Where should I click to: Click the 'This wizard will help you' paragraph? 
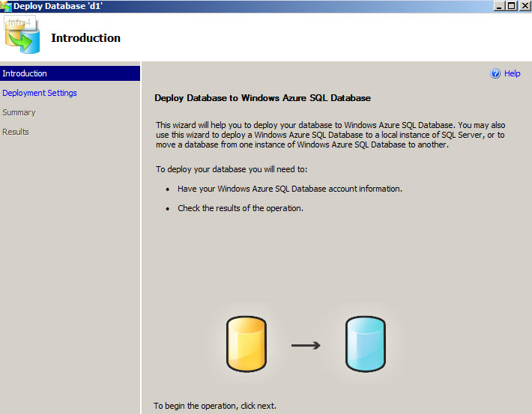(330, 135)
